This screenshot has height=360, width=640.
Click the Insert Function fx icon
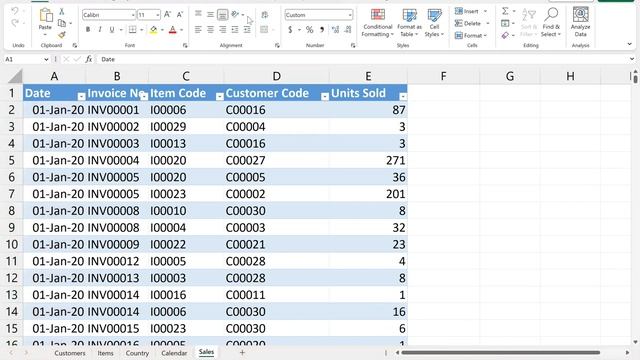coord(89,59)
